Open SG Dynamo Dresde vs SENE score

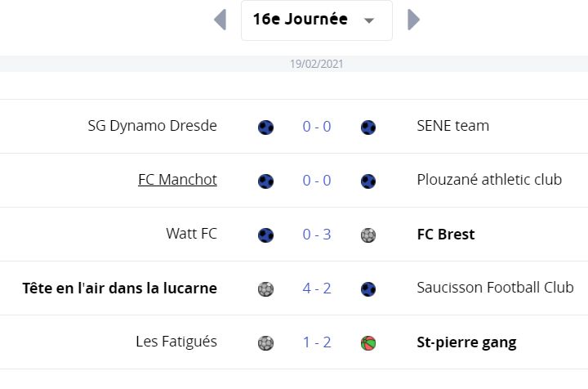(x=317, y=127)
